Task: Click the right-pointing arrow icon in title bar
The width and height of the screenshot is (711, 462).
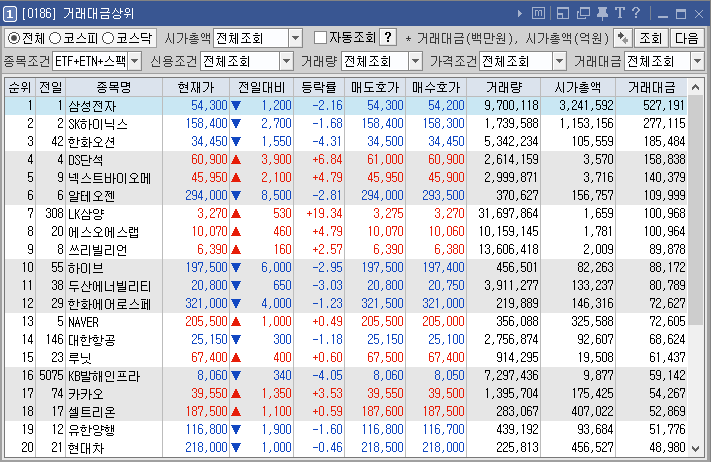Action: 520,14
